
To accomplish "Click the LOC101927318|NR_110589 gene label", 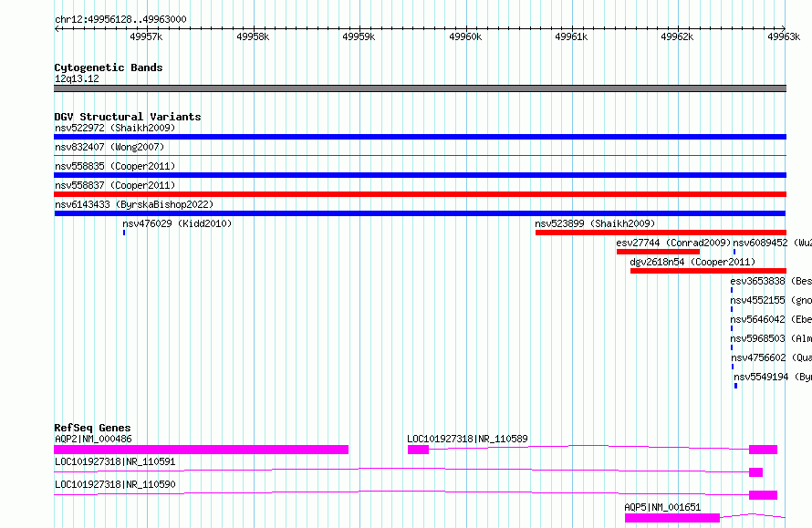I will click(467, 439).
